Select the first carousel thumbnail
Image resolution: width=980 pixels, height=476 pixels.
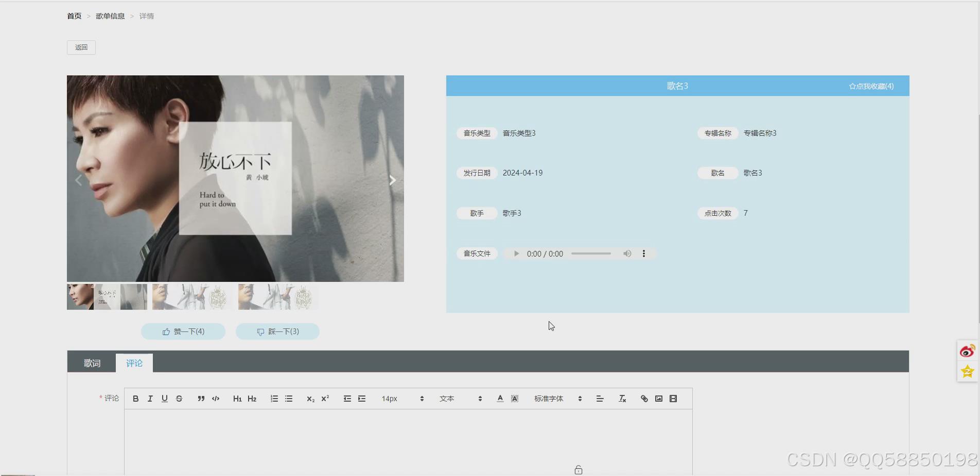pyautogui.click(x=107, y=297)
